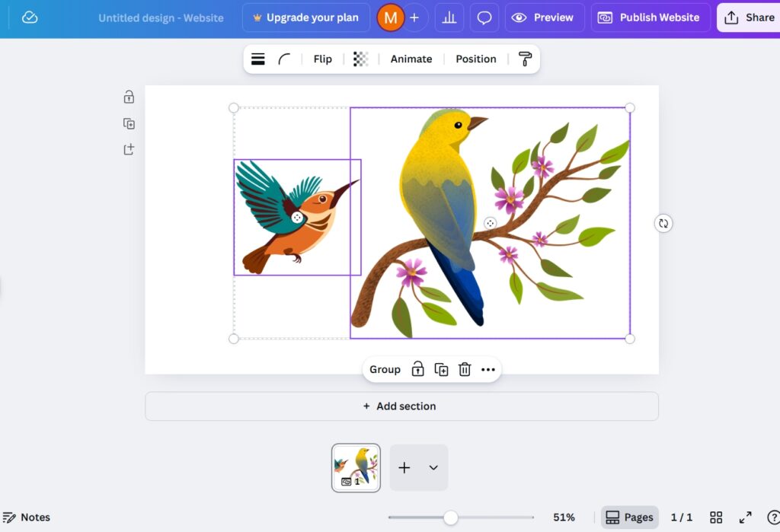780x532 pixels.
Task: Open the analytics bar chart icon
Action: pyautogui.click(x=449, y=18)
